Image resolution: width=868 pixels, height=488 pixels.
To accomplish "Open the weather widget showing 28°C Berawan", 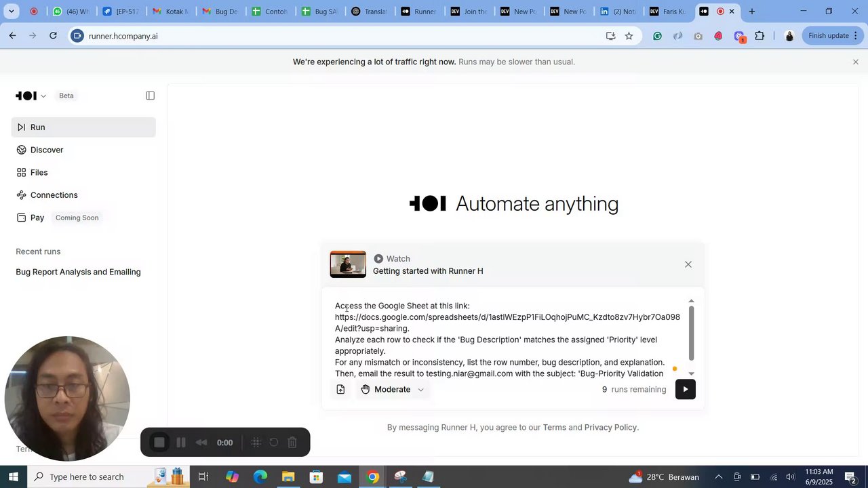I will pyautogui.click(x=664, y=476).
